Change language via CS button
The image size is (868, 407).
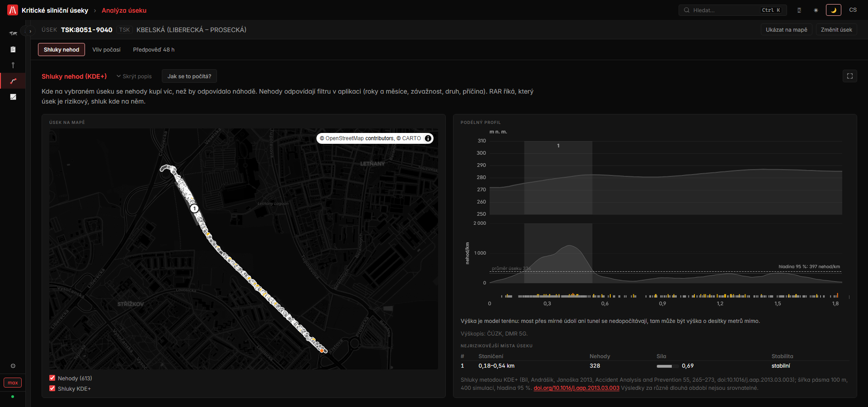[x=853, y=10]
